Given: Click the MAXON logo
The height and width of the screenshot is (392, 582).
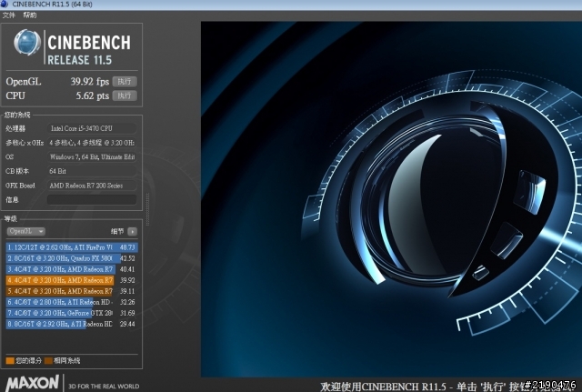Looking at the screenshot, I should (33, 383).
